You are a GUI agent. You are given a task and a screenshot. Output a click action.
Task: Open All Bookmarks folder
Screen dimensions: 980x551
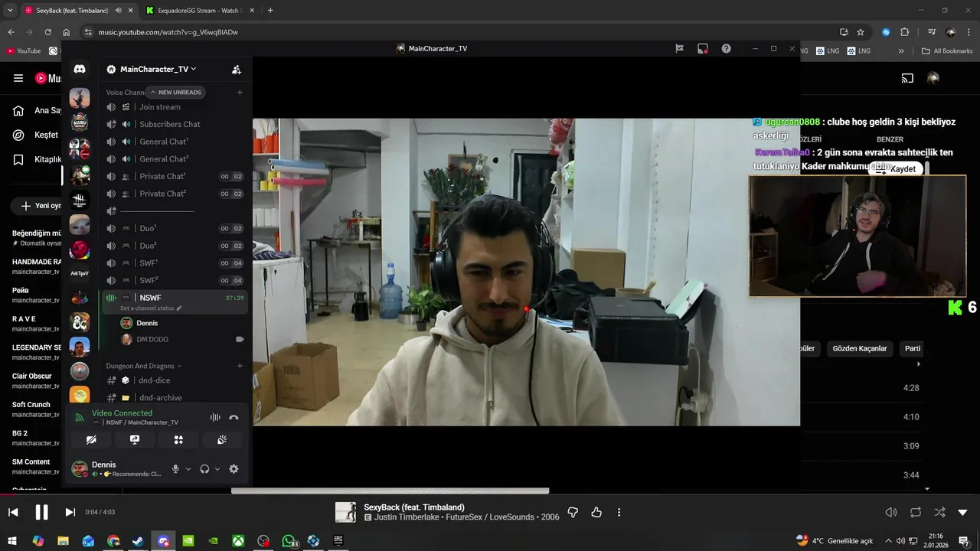point(947,51)
